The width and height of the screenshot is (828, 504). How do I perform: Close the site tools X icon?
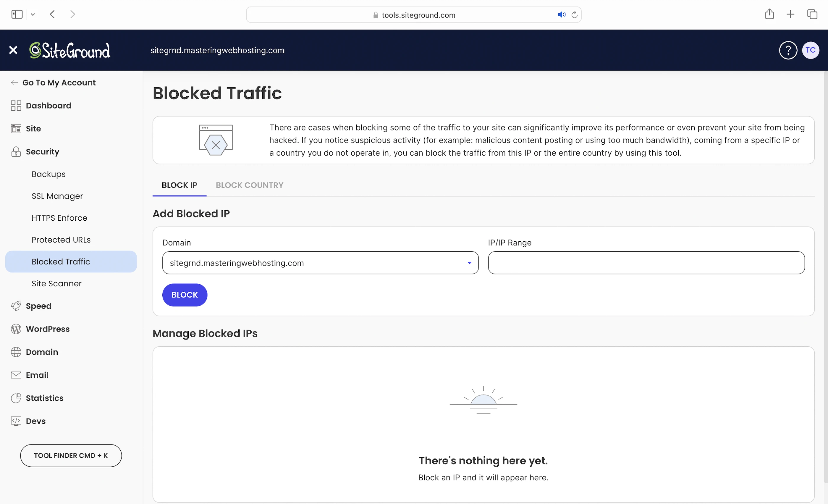point(13,50)
